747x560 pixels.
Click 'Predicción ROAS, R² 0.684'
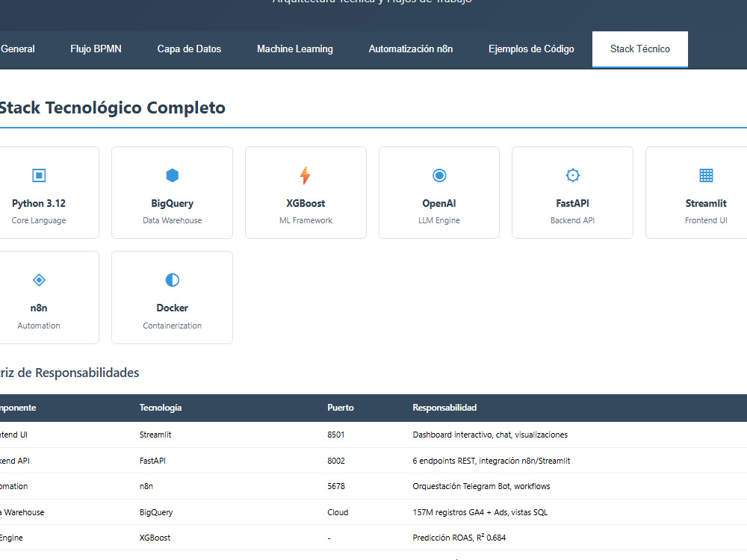tap(459, 538)
